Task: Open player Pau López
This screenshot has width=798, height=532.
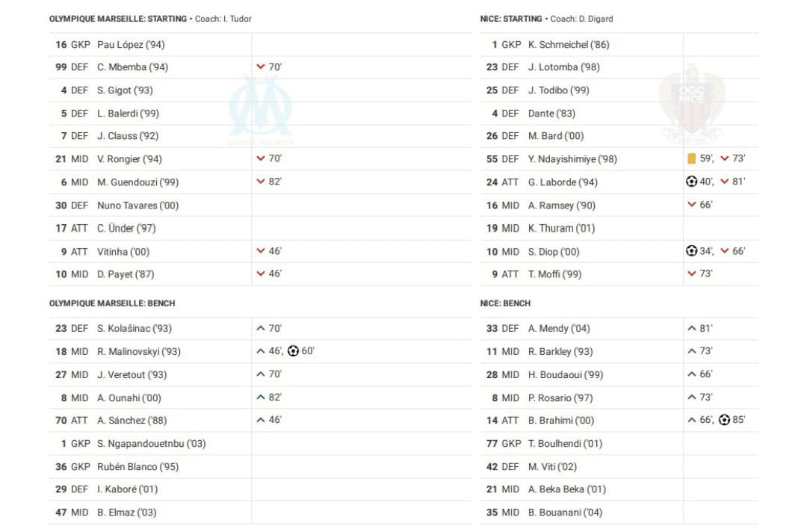Action: pos(131,45)
